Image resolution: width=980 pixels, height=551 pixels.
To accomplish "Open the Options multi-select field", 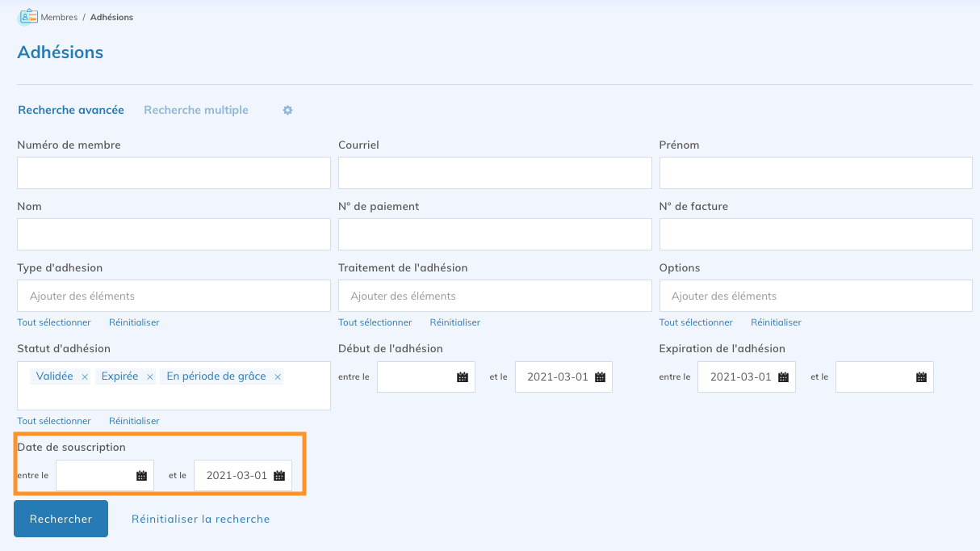I will (x=815, y=296).
